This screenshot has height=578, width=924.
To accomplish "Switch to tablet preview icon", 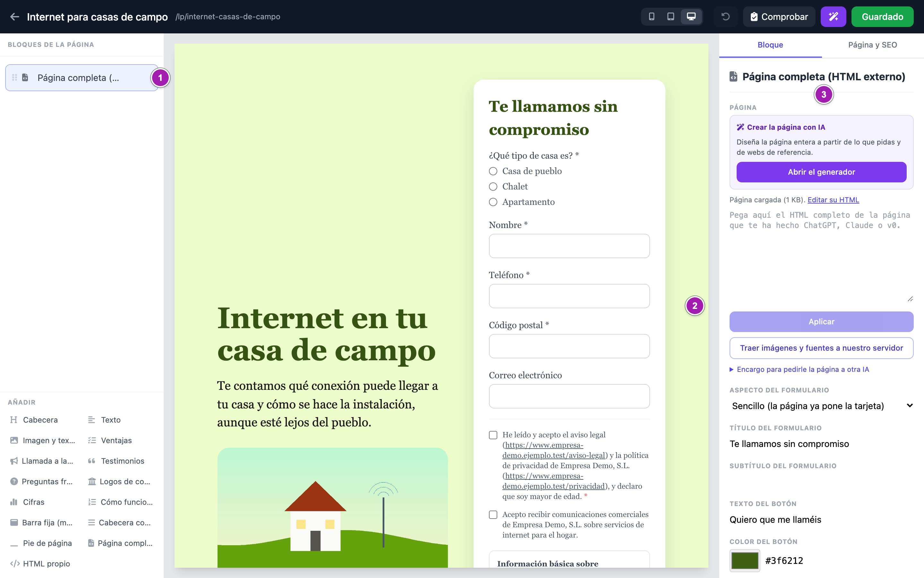I will pyautogui.click(x=671, y=16).
